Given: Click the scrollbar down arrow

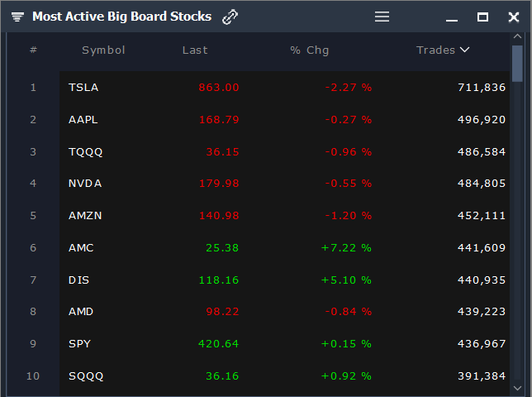Looking at the screenshot, I should [x=517, y=388].
